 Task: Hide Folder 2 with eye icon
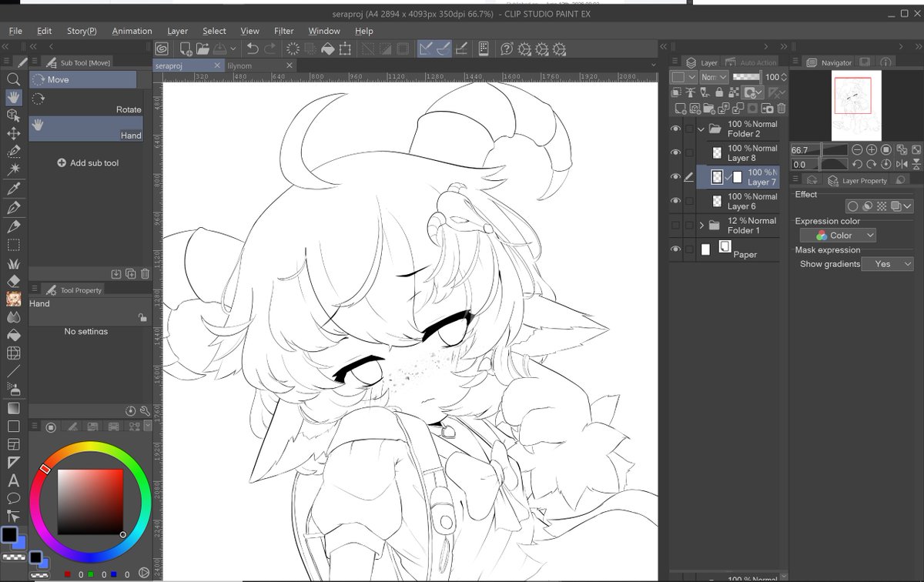click(x=675, y=129)
